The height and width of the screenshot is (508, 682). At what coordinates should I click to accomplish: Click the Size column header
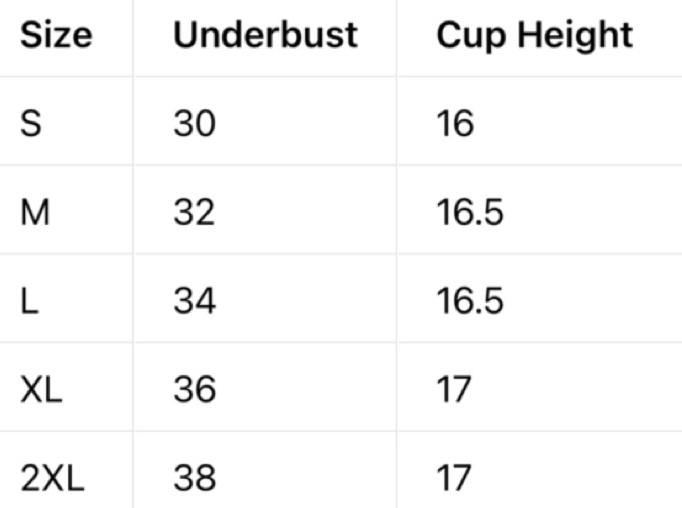pyautogui.click(x=56, y=36)
